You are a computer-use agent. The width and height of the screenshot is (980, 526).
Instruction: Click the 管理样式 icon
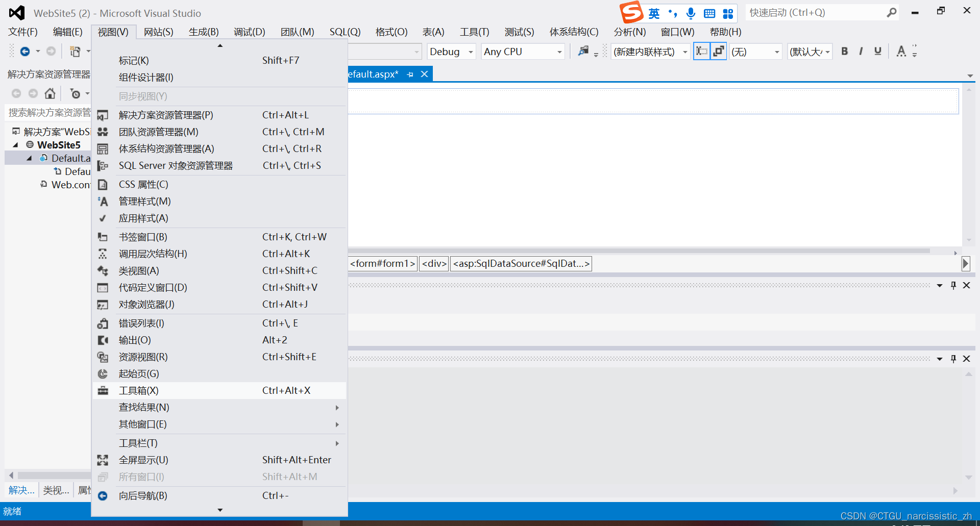[103, 201]
